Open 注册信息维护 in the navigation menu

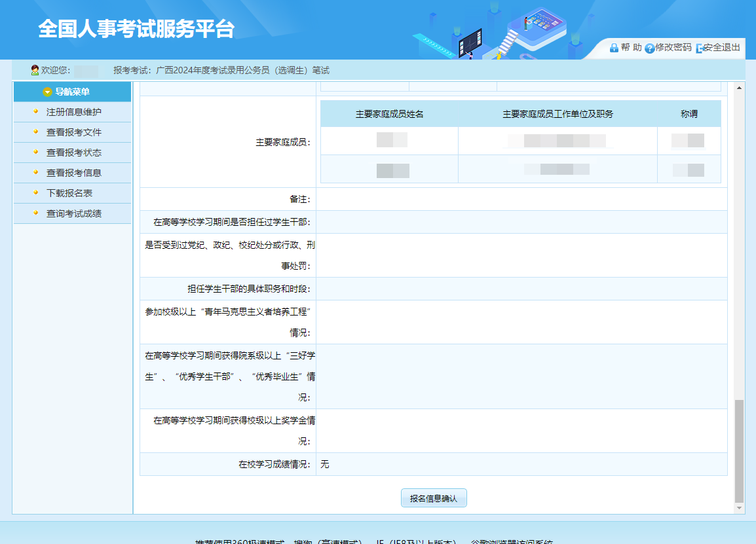[x=73, y=112]
